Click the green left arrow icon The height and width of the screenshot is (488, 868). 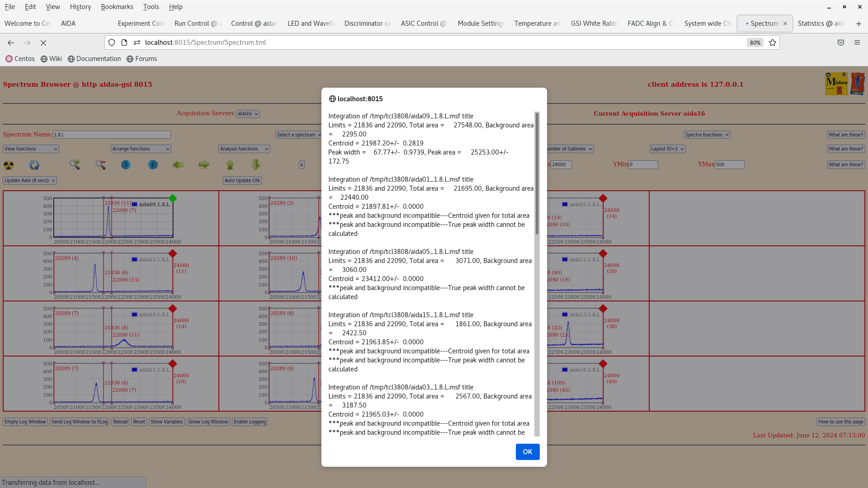[178, 165]
